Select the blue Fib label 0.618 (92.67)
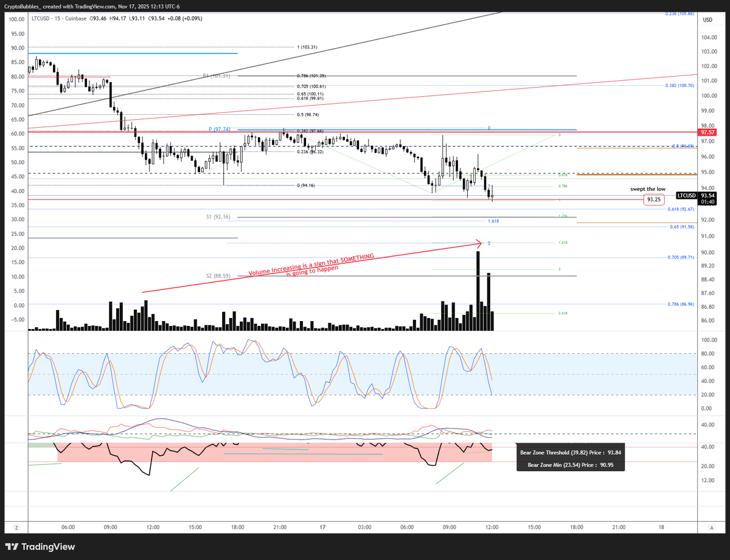The height and width of the screenshot is (560, 730). coord(681,209)
